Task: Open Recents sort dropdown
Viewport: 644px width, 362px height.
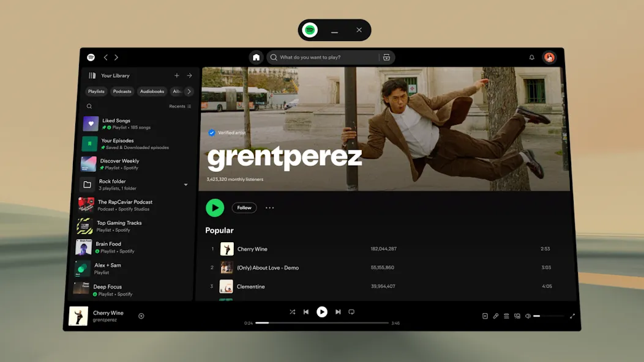Action: 180,106
